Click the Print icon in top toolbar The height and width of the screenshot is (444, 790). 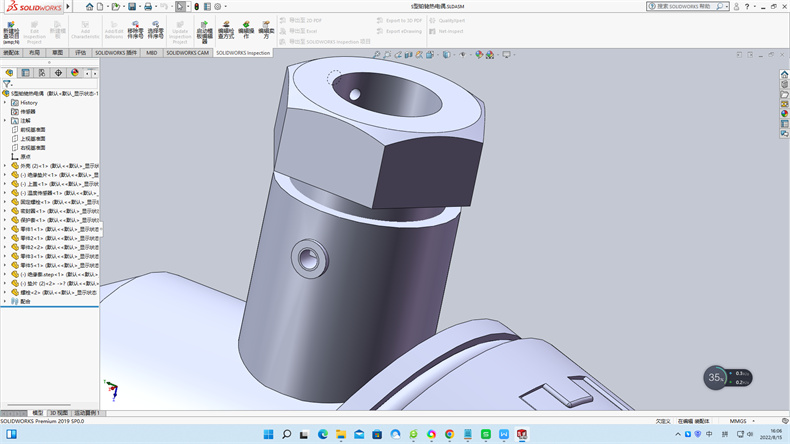(146, 6)
